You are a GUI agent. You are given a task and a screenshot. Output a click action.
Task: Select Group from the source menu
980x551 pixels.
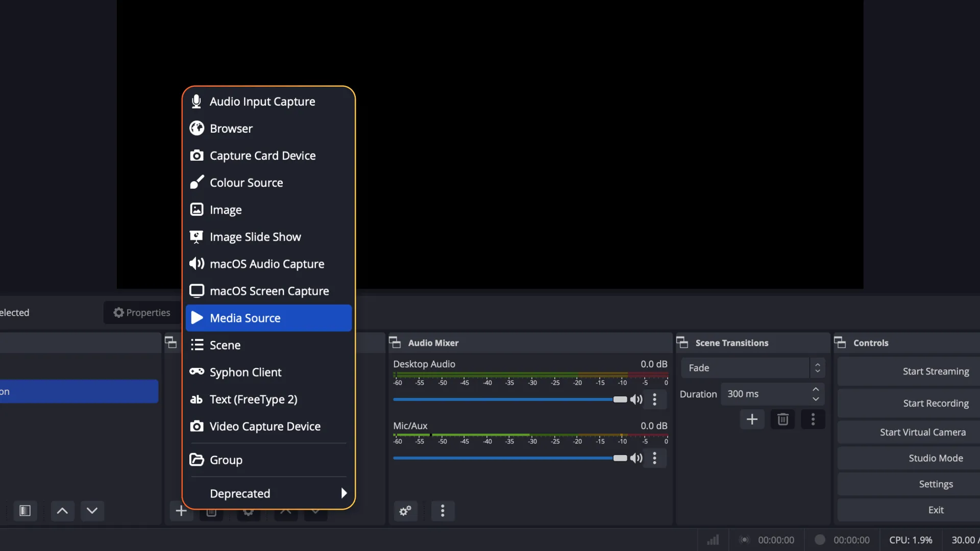[268, 460]
